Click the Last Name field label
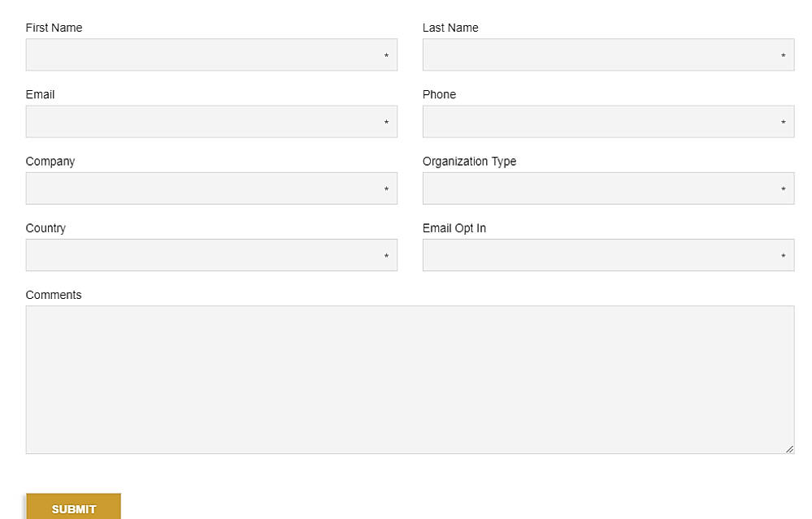The width and height of the screenshot is (812, 519). (x=450, y=27)
